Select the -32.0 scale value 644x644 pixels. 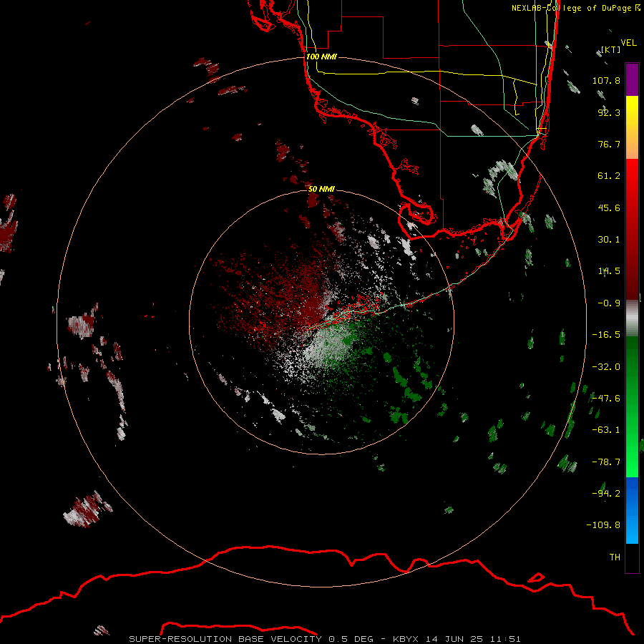[606, 367]
